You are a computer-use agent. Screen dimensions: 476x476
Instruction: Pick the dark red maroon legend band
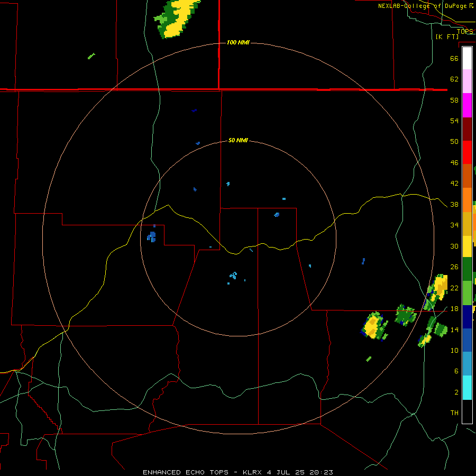[467, 130]
